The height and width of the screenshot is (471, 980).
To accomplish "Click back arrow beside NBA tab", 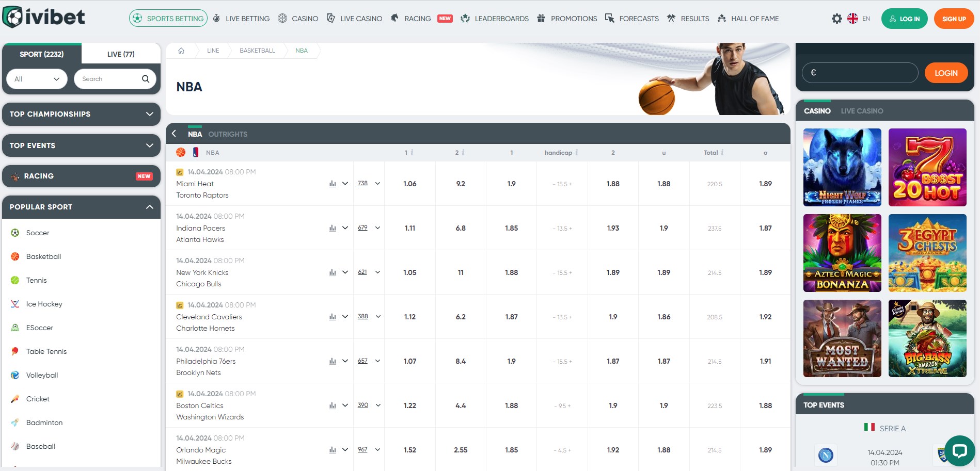I will (x=174, y=134).
